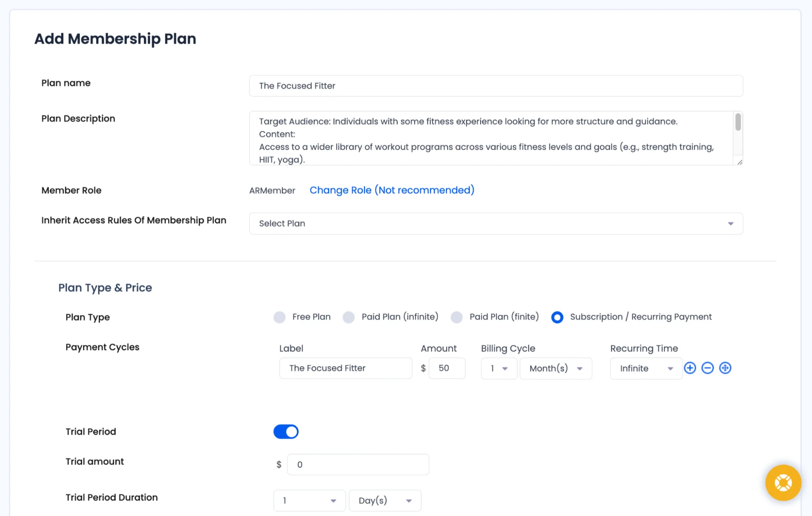Select Subscription / Recurring Payment radio

557,317
